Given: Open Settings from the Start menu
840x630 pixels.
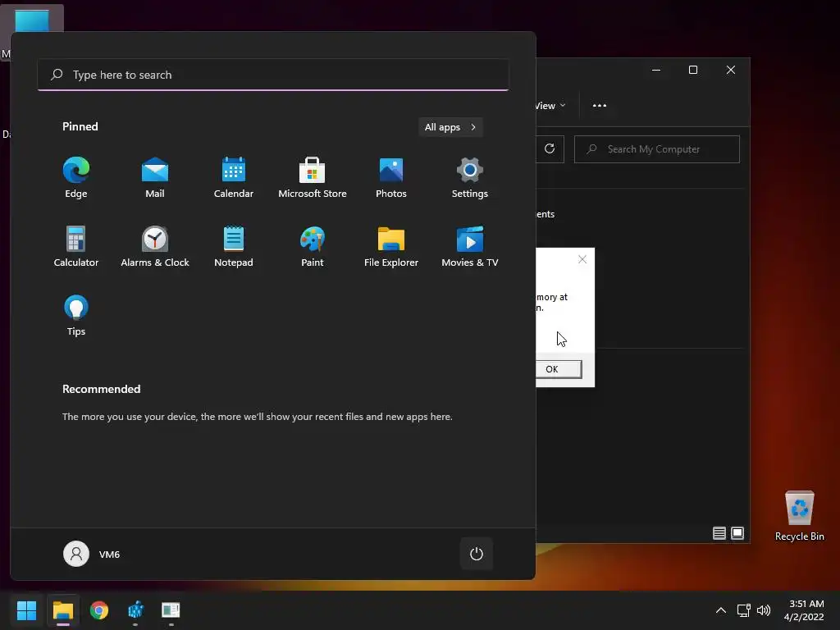Looking at the screenshot, I should (x=470, y=178).
